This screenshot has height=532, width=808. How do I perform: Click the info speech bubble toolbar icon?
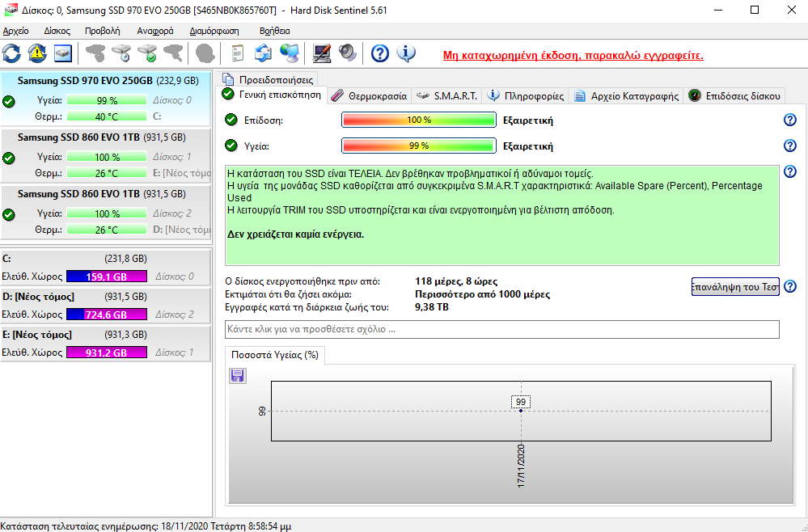click(x=406, y=53)
